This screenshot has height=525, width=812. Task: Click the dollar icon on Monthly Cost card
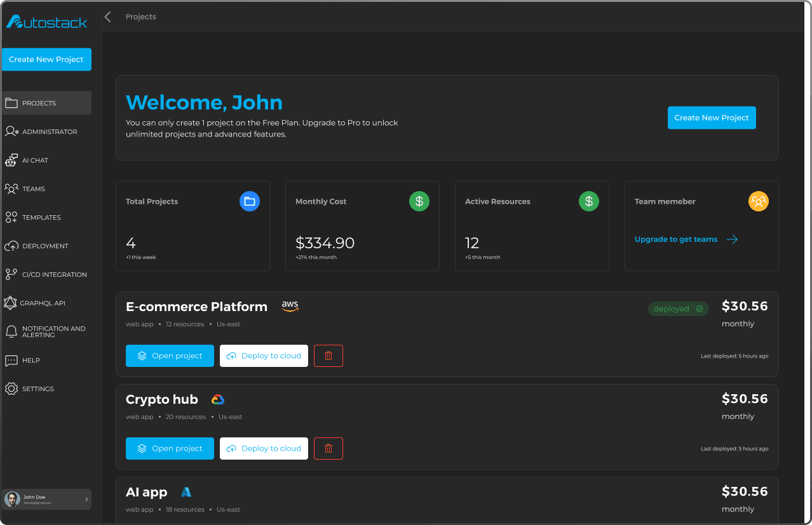419,201
